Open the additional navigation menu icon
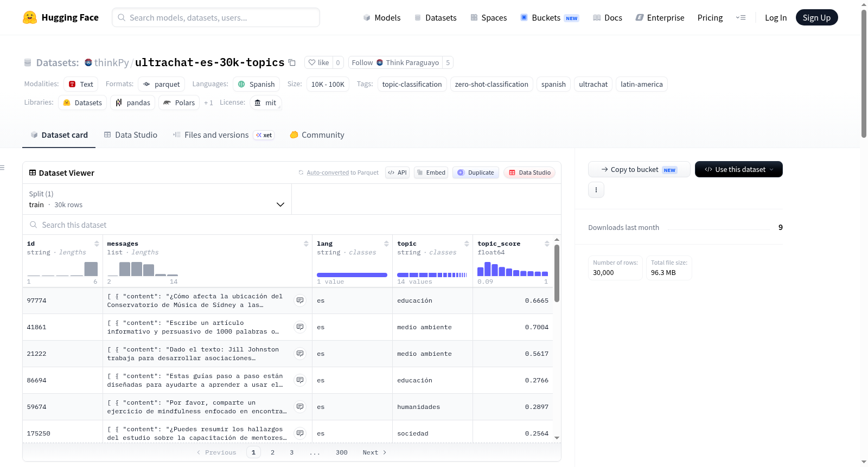This screenshot has height=467, width=868. (x=741, y=17)
